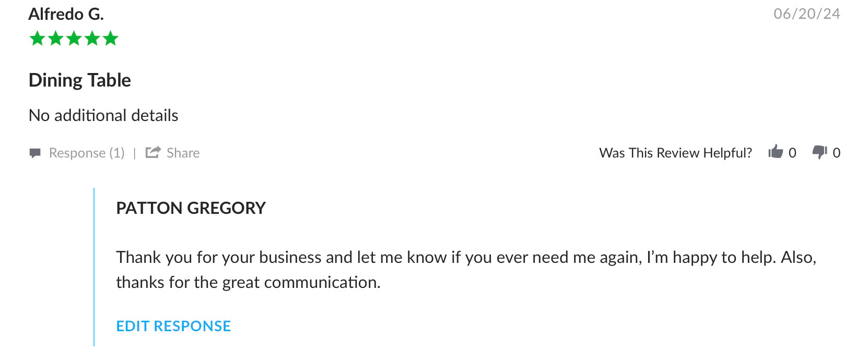868x362 pixels.
Task: Click the share arrow icon
Action: pos(153,152)
